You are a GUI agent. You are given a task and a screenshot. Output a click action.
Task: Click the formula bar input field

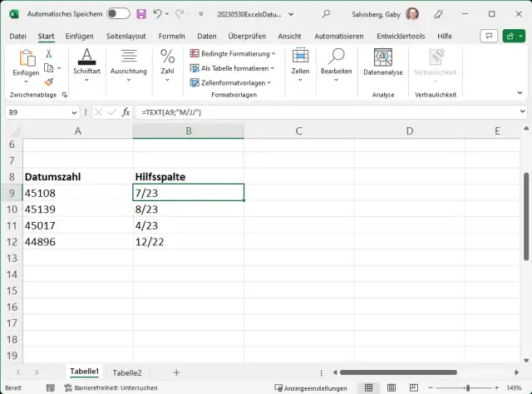pyautogui.click(x=332, y=111)
